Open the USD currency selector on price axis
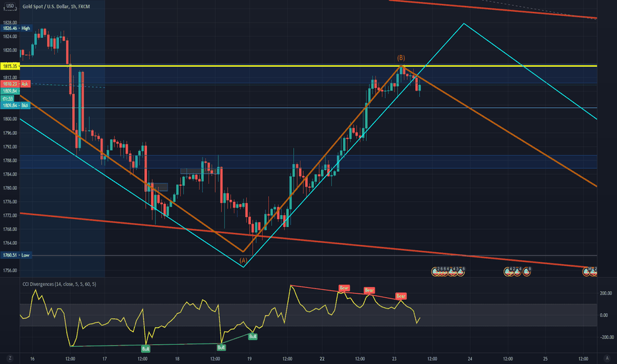Screen dimensions: 617x364 click(x=10, y=6)
